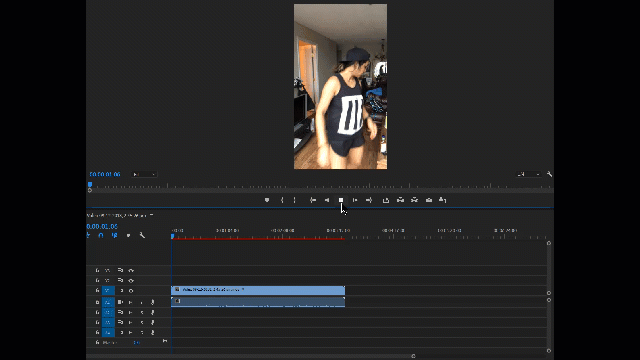
Task: Add a marker from the timeline toolbar
Action: point(129,236)
